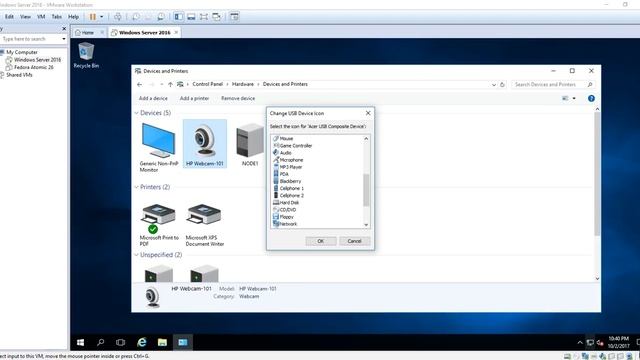Select the Microsoft XPS Document Writer printer

(204, 225)
